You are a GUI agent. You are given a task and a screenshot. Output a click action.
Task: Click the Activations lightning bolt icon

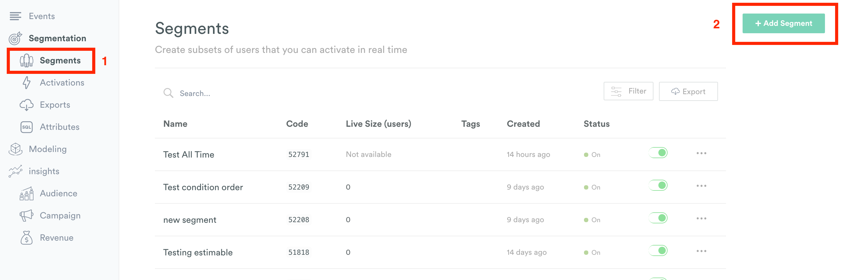27,83
